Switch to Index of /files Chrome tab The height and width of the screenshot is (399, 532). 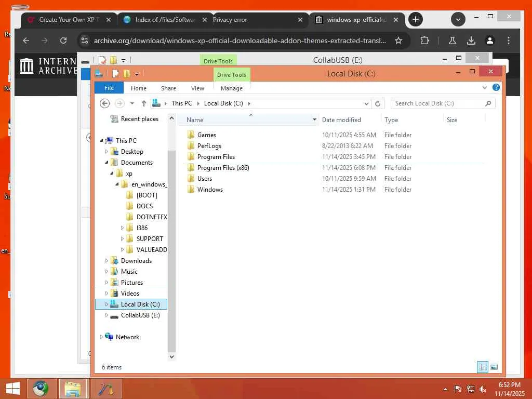pyautogui.click(x=165, y=20)
